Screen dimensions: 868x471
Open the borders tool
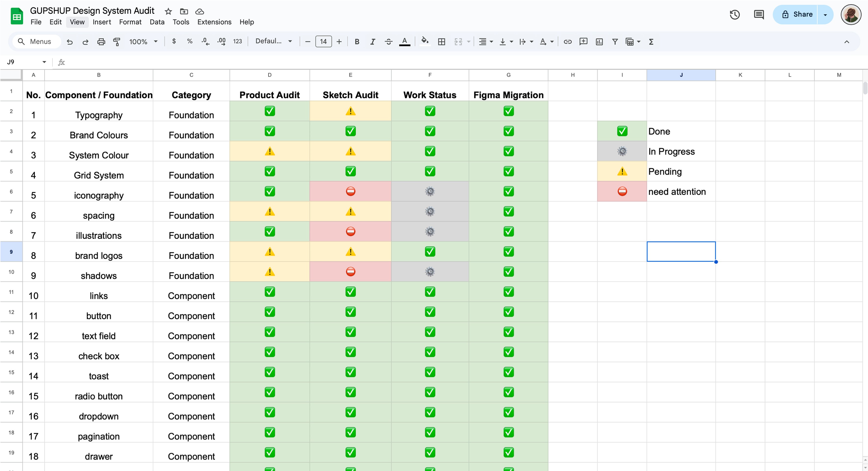(441, 42)
